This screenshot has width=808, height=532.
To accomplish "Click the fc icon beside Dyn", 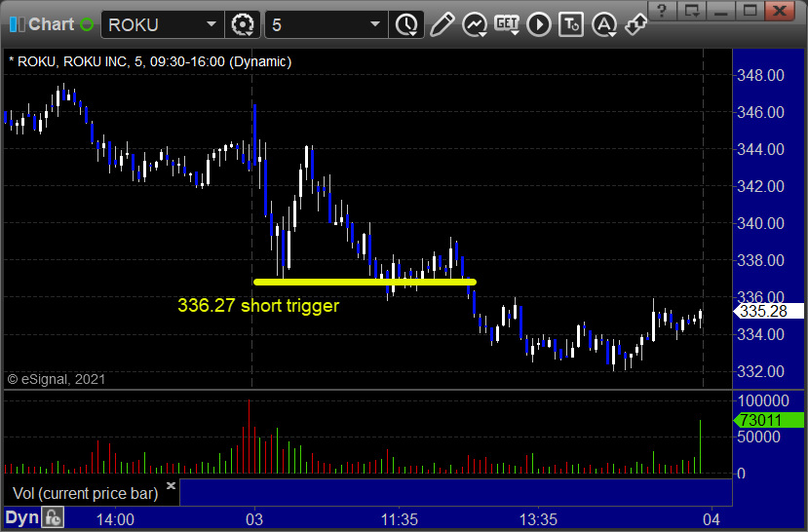I will (x=53, y=517).
